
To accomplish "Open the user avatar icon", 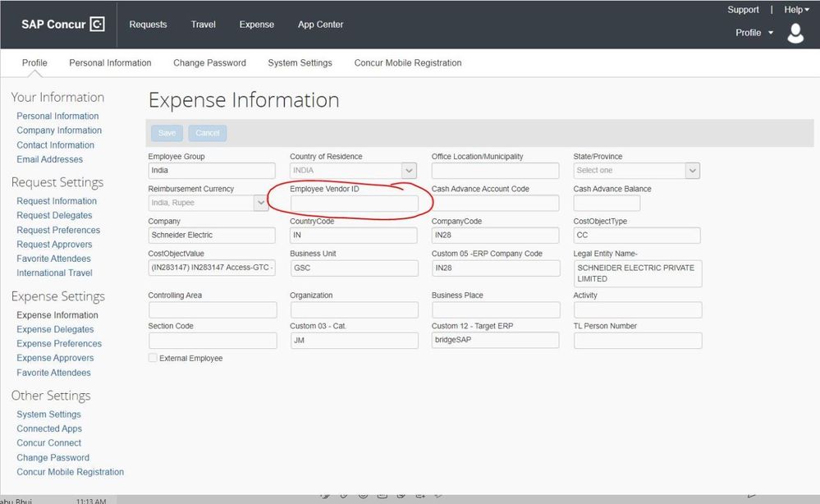I will click(x=795, y=33).
